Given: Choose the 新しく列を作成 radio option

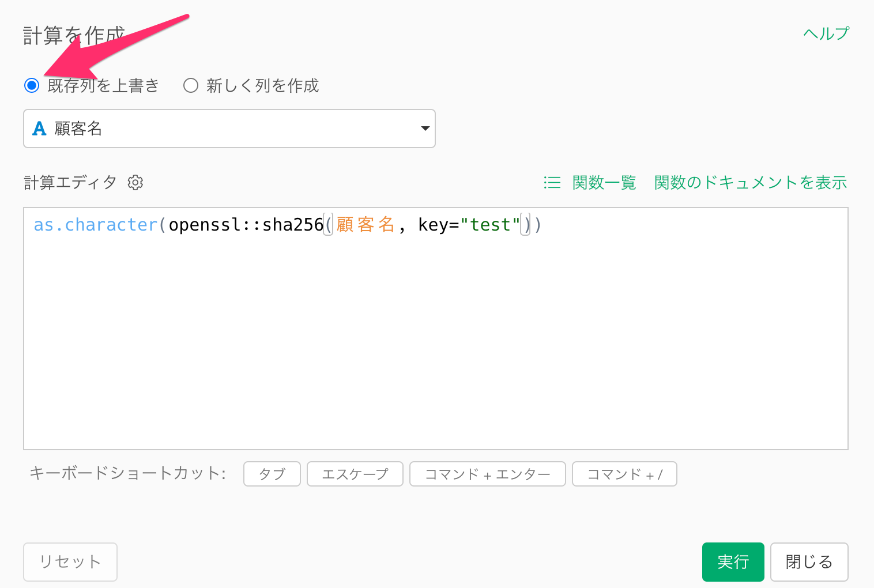Looking at the screenshot, I should point(191,86).
